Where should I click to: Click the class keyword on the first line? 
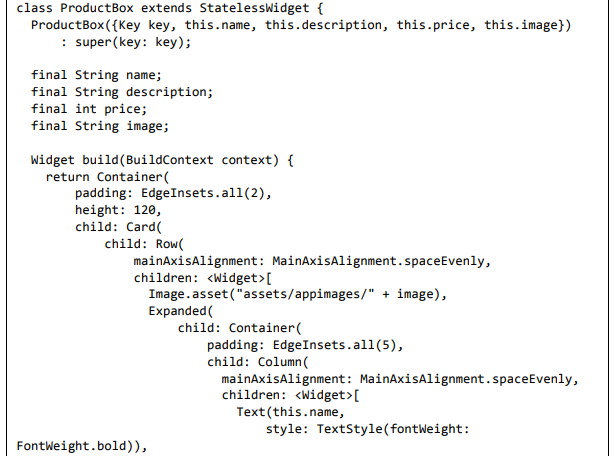point(35,8)
